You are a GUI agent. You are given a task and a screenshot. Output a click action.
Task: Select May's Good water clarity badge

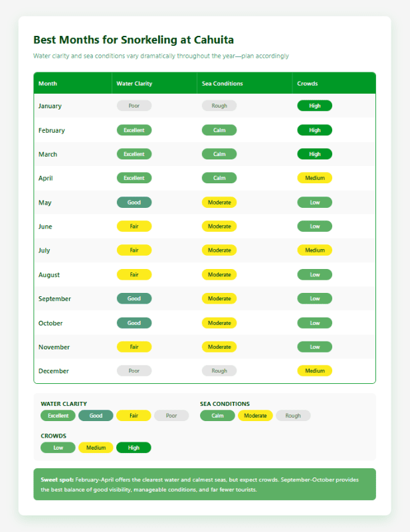[134, 203]
